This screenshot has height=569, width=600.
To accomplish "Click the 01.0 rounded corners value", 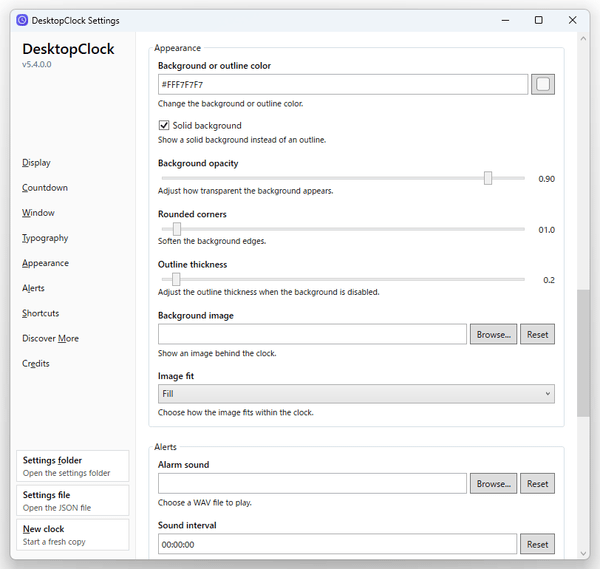I will [546, 230].
